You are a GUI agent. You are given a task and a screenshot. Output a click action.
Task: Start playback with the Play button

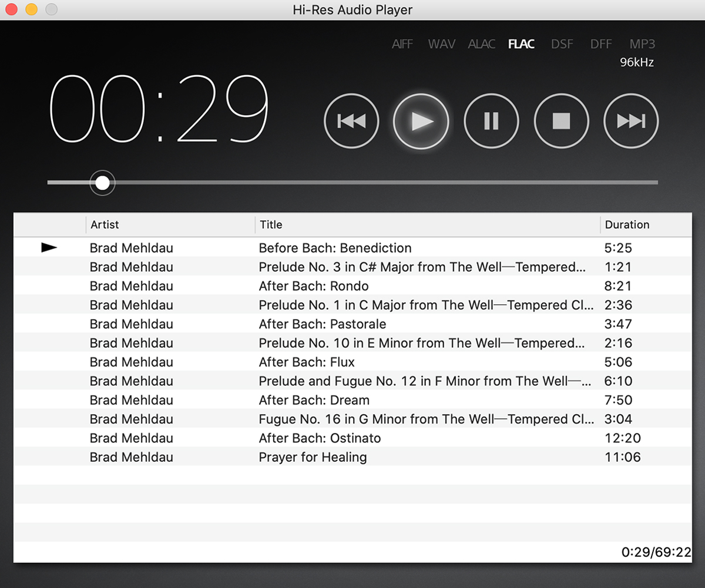tap(421, 121)
